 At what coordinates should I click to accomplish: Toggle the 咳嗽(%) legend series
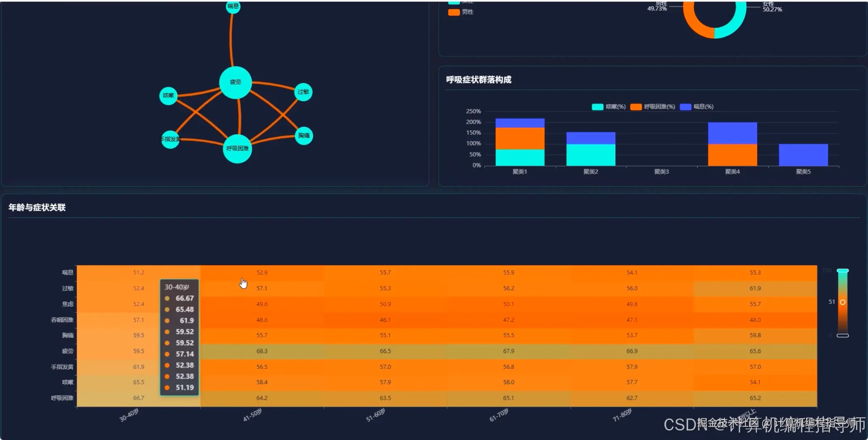pos(609,107)
